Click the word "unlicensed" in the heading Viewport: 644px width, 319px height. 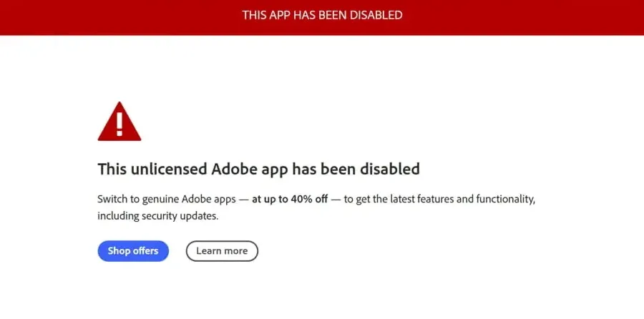coord(169,170)
